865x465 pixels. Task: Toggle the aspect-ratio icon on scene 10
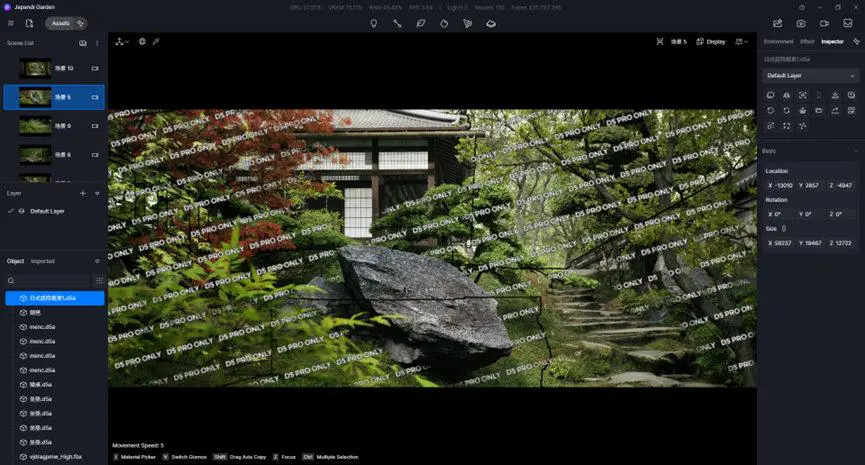[95, 68]
